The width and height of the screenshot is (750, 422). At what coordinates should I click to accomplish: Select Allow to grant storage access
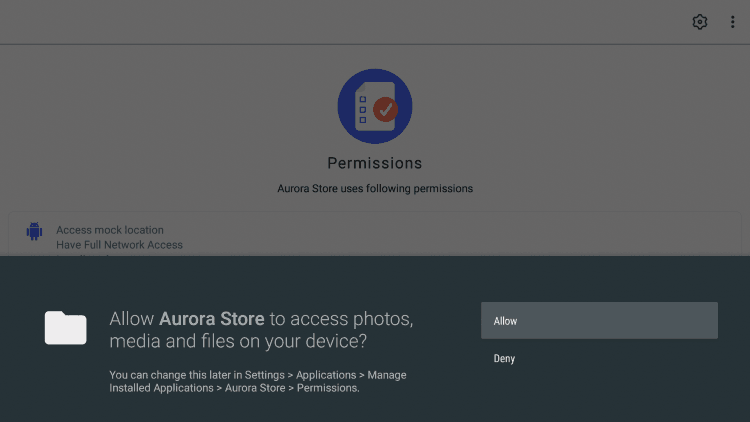(599, 321)
